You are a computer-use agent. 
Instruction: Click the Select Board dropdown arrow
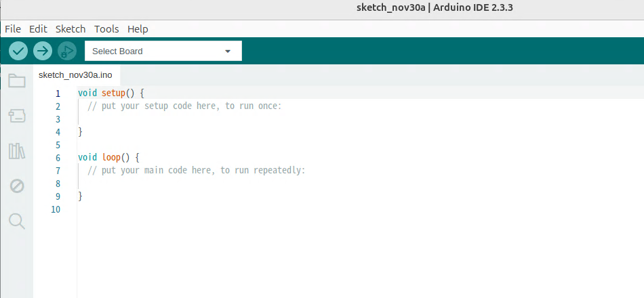(228, 51)
